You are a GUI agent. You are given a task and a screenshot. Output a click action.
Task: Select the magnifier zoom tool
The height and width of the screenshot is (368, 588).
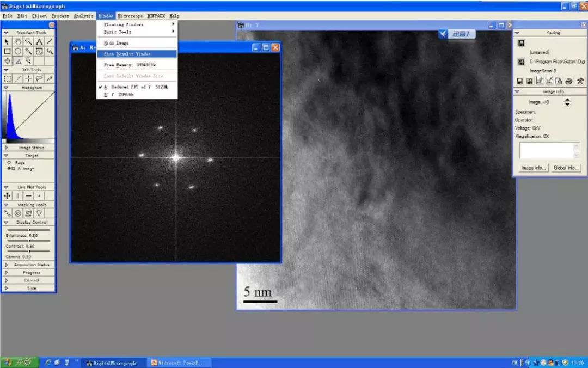point(28,41)
